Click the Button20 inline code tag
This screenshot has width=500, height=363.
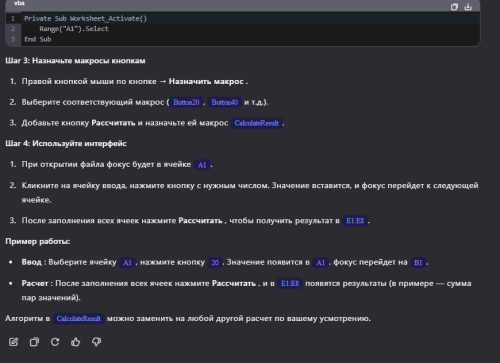[186, 102]
